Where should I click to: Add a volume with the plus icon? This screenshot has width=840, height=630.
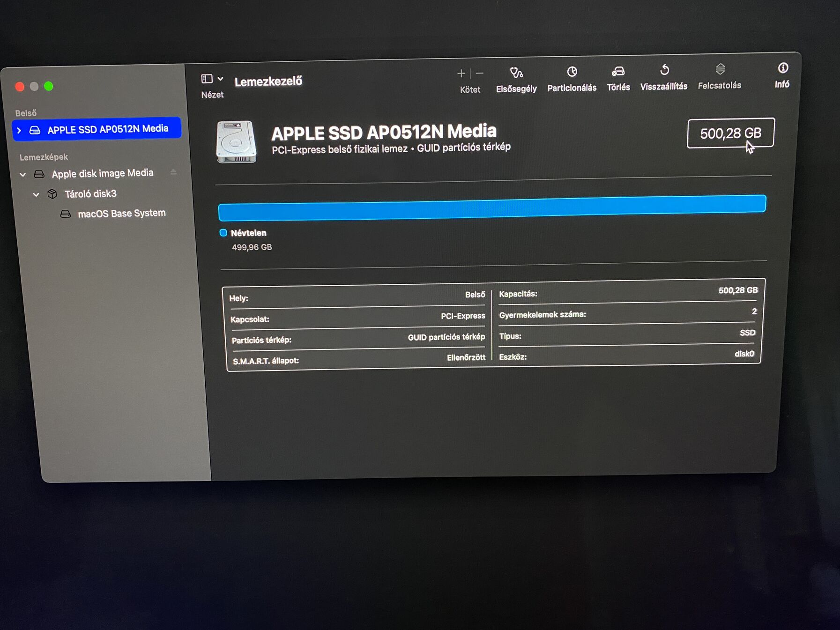pyautogui.click(x=461, y=74)
